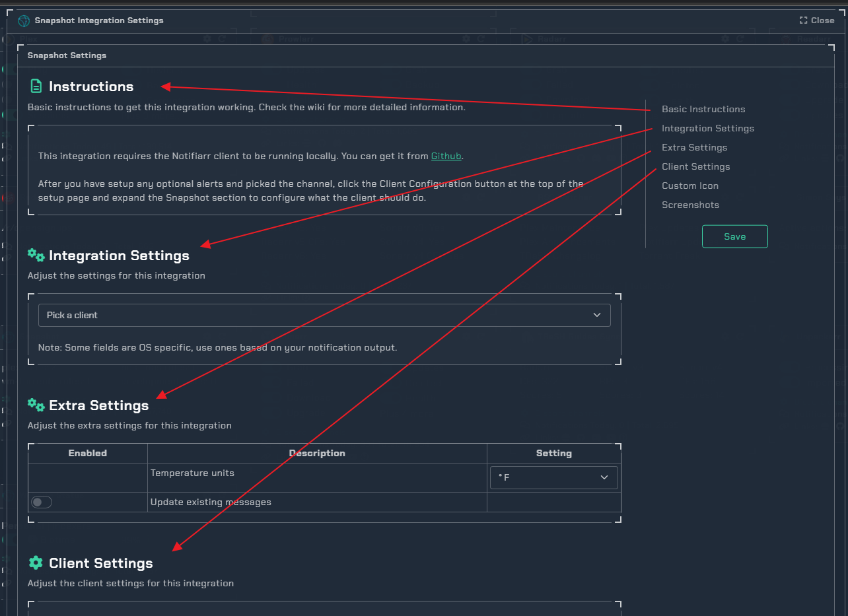848x616 pixels.
Task: Click the Instructions document icon
Action: tap(36, 86)
